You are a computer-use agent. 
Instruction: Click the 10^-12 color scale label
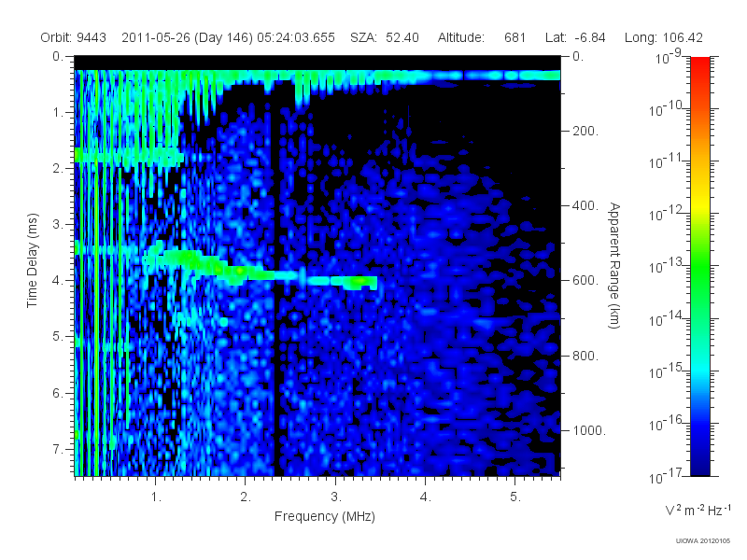667,214
